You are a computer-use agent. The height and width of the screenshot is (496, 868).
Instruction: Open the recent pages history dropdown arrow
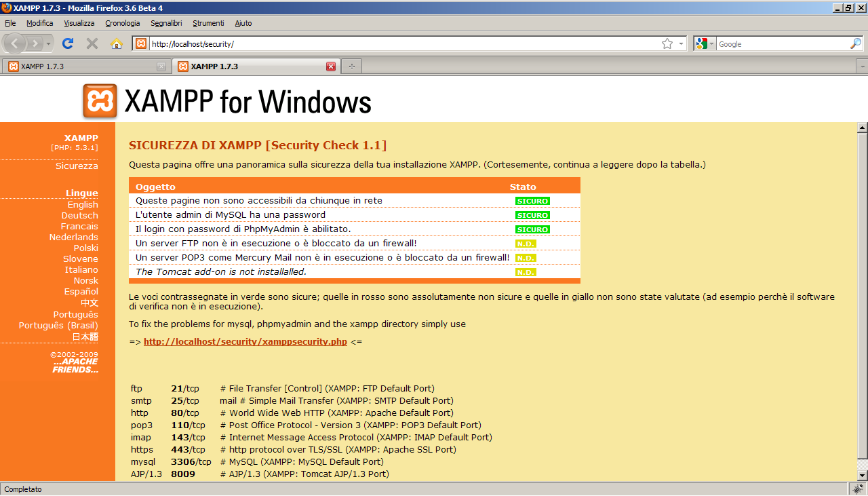48,43
